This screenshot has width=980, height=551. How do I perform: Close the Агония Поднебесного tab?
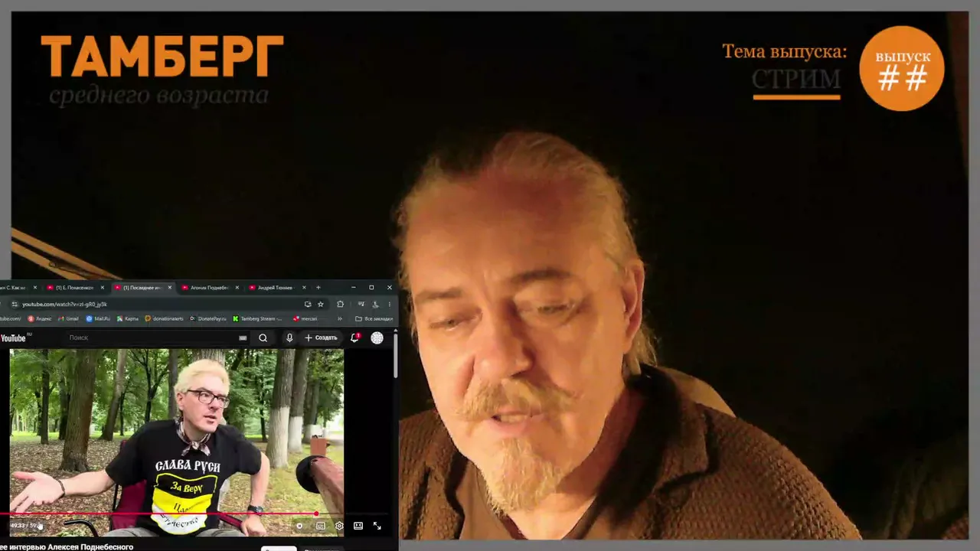[x=237, y=288]
